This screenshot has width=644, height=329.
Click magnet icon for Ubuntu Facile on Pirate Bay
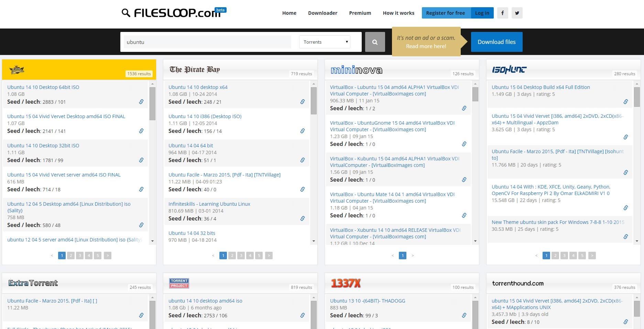pos(303,189)
